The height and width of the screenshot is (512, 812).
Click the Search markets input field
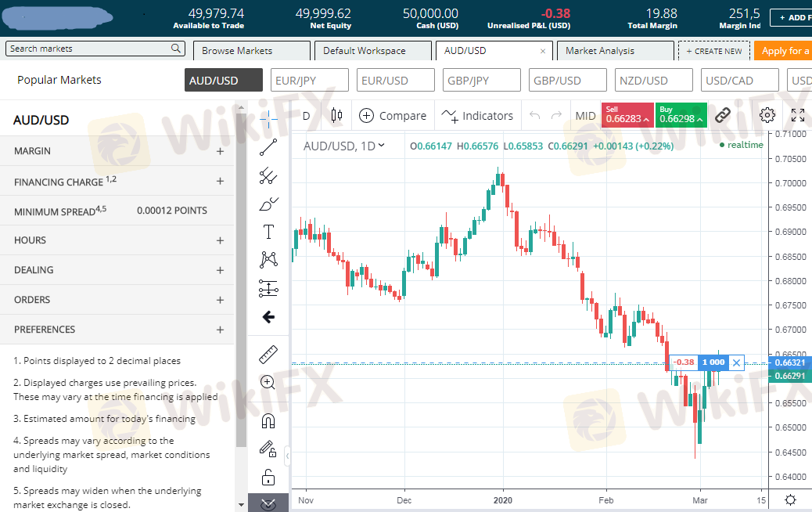(88, 49)
